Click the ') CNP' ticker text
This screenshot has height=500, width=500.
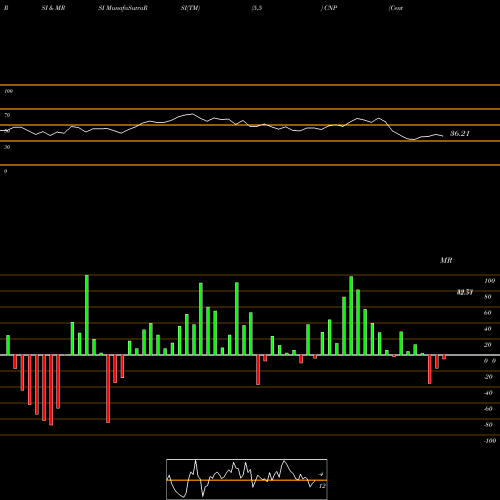329,8
